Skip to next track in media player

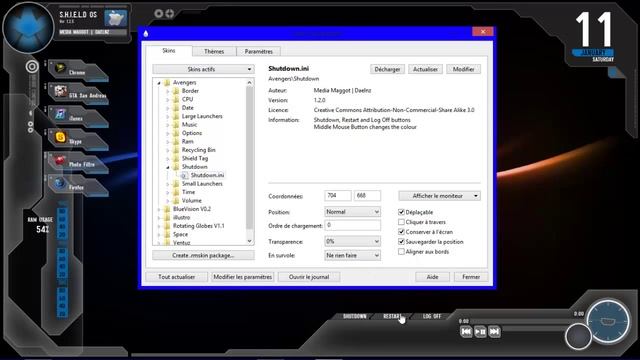494,331
